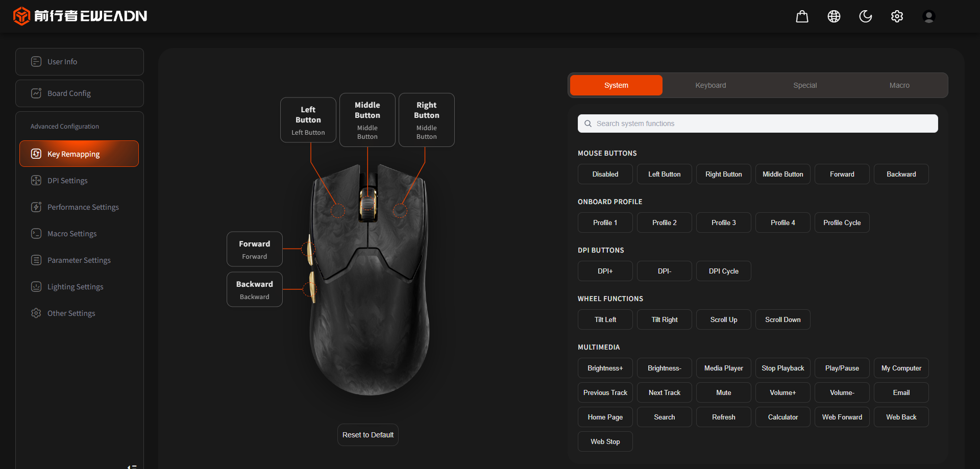Select the Special tab
The width and height of the screenshot is (980, 469).
(804, 85)
